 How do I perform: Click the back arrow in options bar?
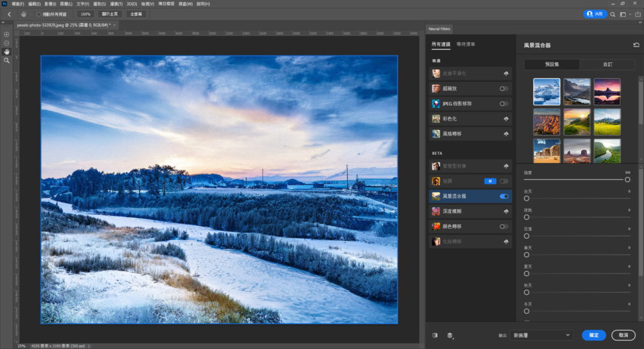tap(9, 14)
